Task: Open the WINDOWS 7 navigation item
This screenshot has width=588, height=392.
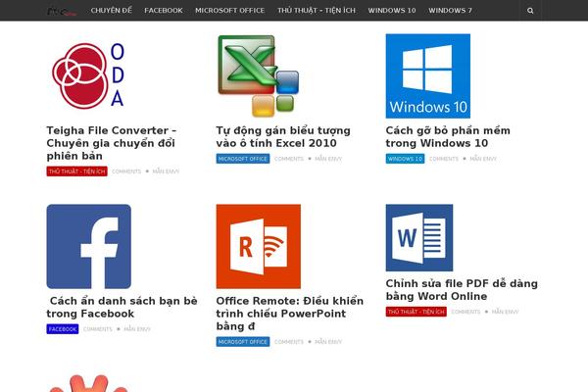Action: [450, 11]
